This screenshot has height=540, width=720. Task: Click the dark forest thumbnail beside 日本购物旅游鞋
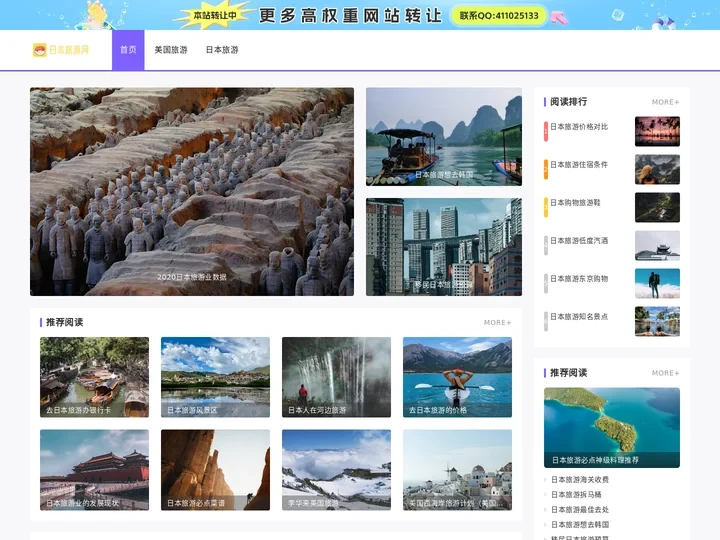(x=658, y=208)
